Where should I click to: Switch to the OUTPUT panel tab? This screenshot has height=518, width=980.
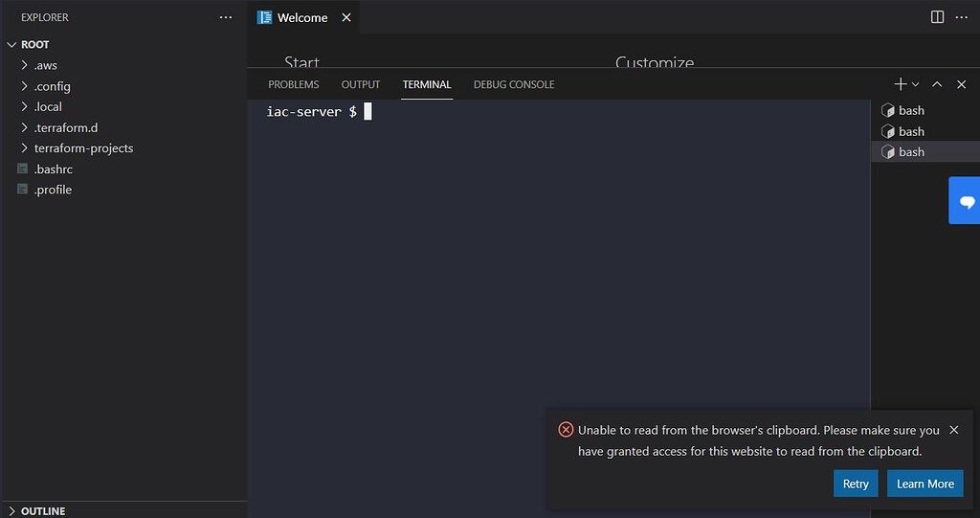tap(361, 84)
